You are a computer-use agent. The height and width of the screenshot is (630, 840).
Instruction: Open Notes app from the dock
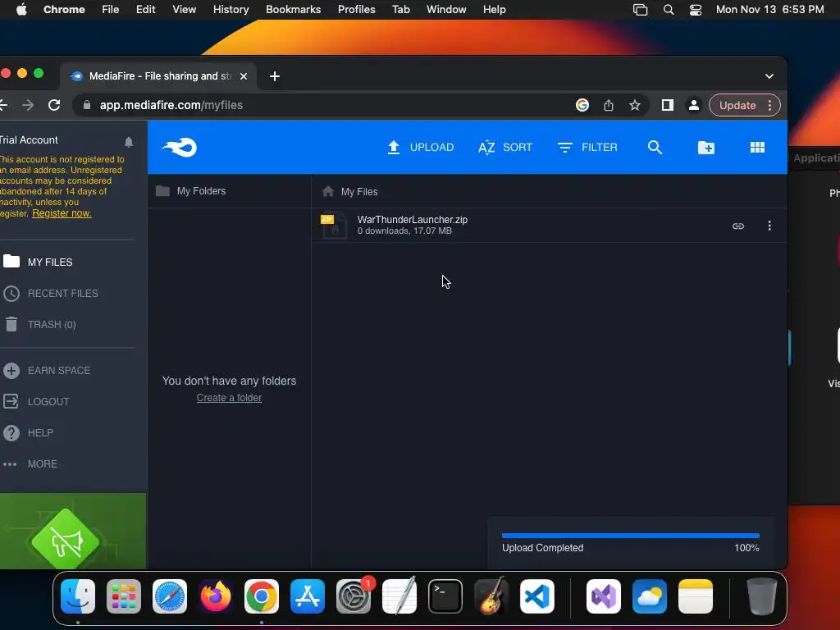pos(696,596)
